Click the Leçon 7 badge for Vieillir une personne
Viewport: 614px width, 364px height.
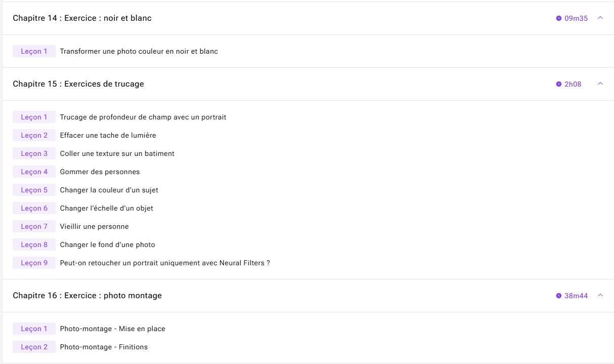[x=34, y=226]
